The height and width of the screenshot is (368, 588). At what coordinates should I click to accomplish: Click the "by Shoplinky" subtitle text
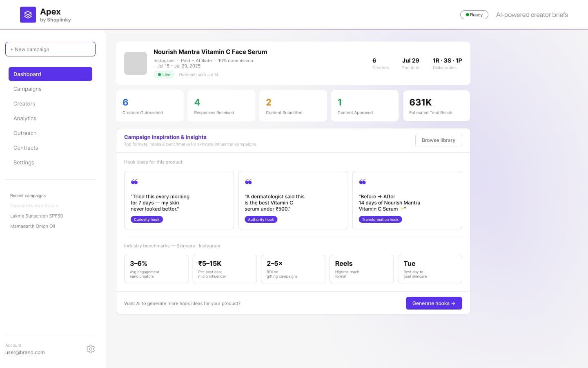pos(55,20)
